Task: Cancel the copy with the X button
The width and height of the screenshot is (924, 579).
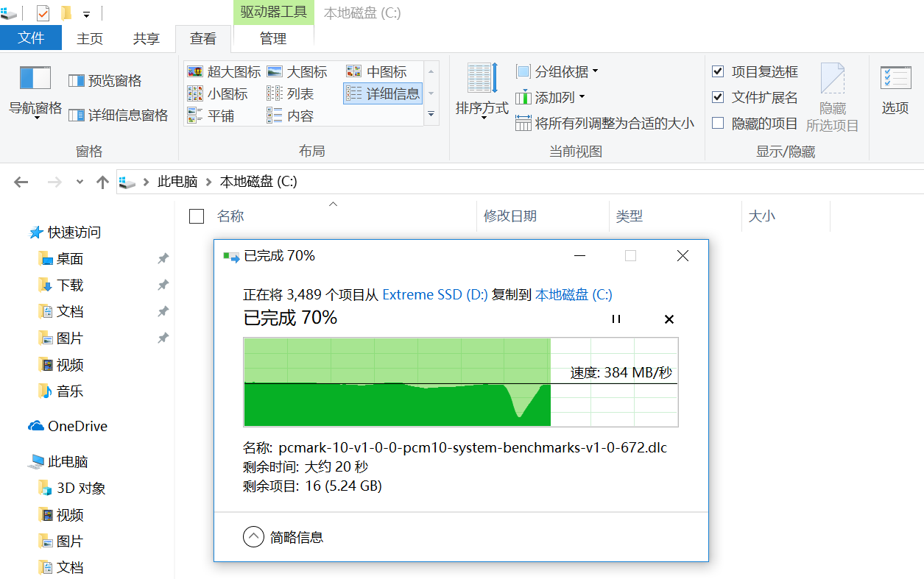Action: [669, 319]
